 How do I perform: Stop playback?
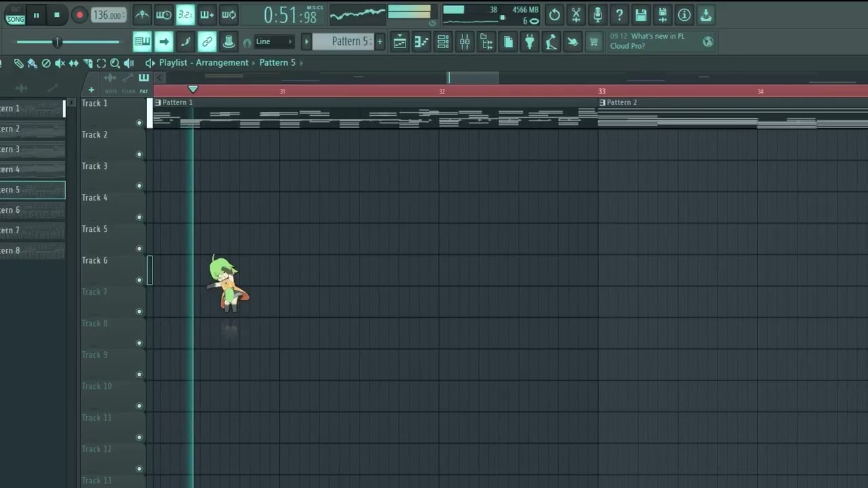tap(57, 15)
